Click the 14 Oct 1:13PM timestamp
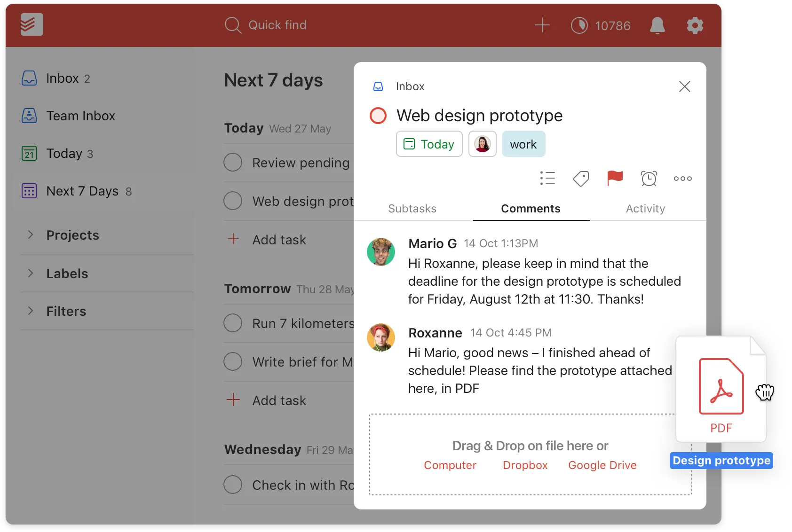This screenshot has height=532, width=792. pos(501,243)
